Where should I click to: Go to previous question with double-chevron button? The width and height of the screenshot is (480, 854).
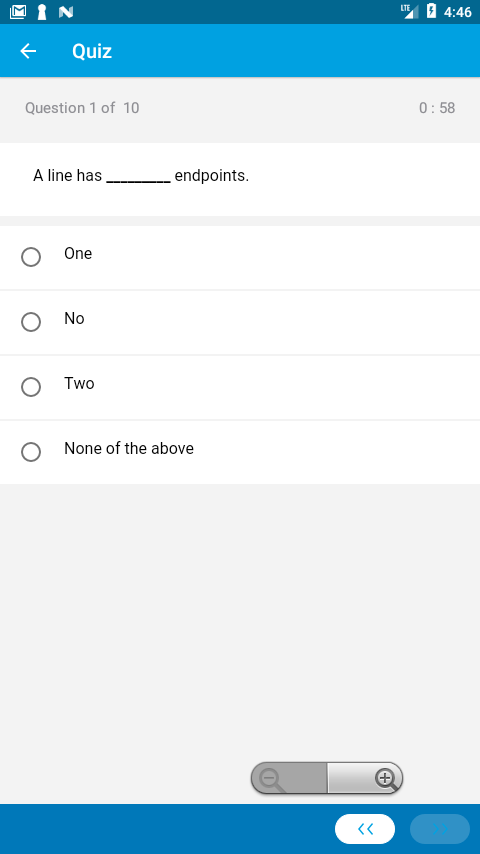click(365, 829)
